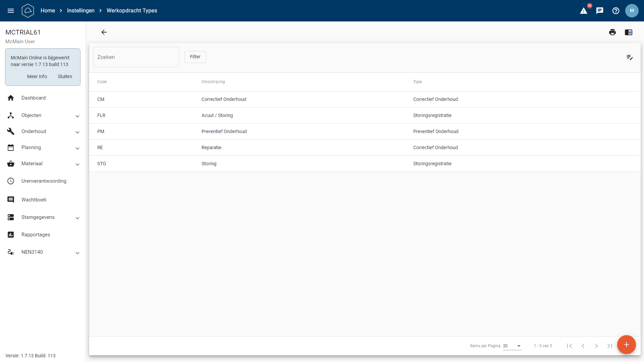The image size is (644, 362).
Task: Click the Filter button
Action: pos(195,57)
